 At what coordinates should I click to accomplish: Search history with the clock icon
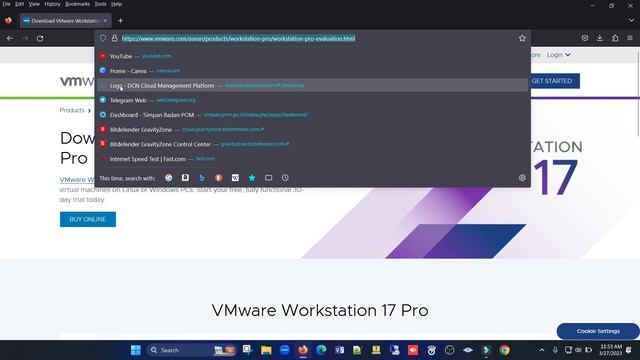tap(285, 178)
